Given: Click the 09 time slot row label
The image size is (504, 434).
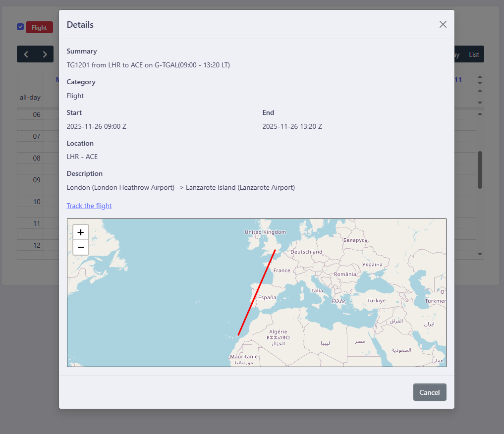Looking at the screenshot, I should pyautogui.click(x=37, y=180).
